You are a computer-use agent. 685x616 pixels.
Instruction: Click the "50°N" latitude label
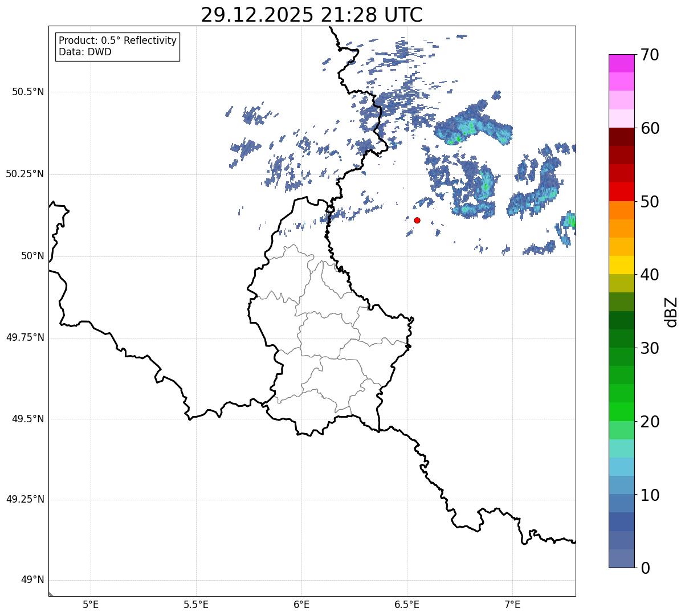(x=32, y=256)
